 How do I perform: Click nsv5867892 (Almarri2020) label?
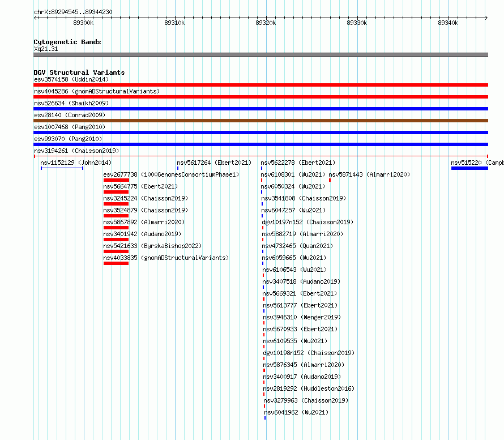pyautogui.click(x=144, y=222)
